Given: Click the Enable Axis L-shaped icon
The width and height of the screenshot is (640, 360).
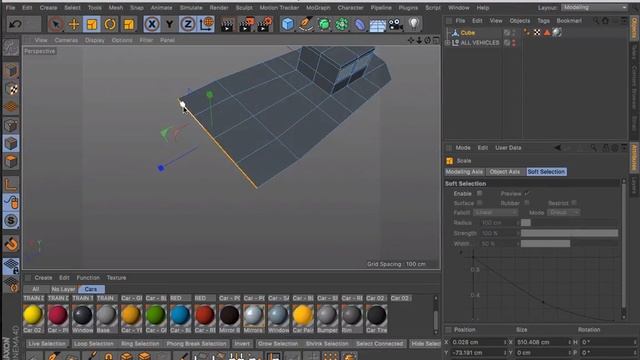Looking at the screenshot, I should 11,184.
